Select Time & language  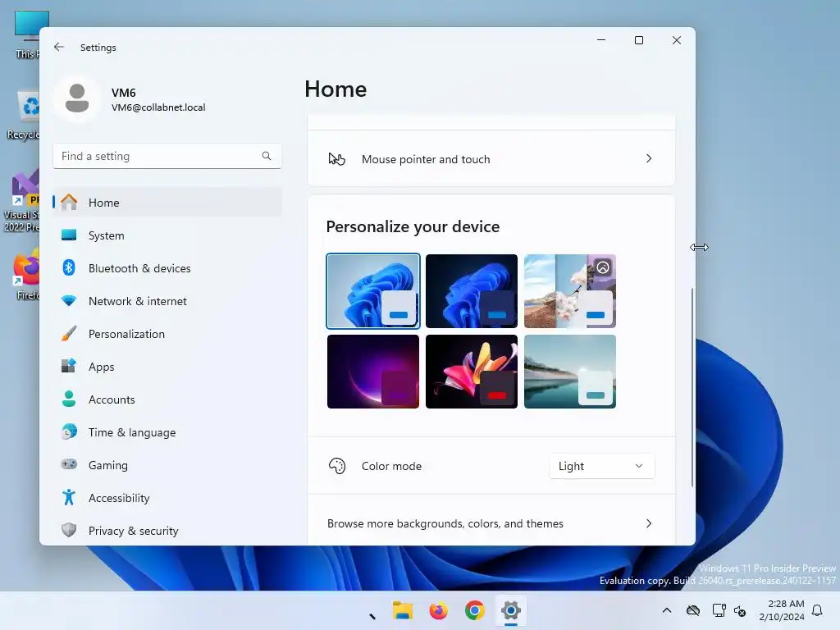(167, 431)
